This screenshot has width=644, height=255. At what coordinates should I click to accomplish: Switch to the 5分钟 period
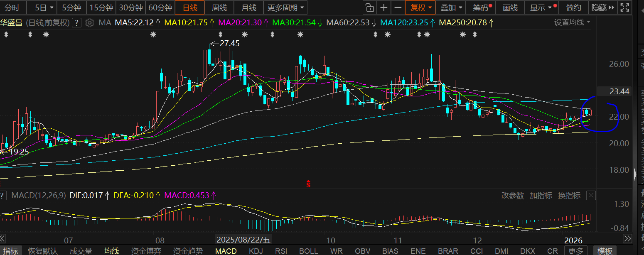[72, 7]
